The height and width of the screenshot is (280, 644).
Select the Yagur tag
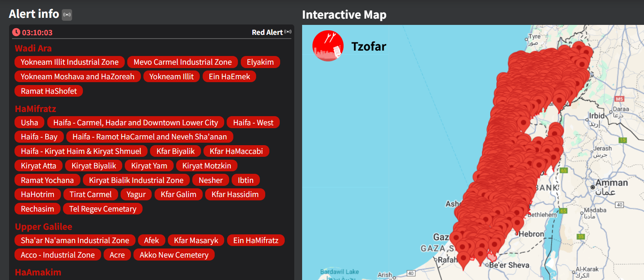click(x=136, y=194)
